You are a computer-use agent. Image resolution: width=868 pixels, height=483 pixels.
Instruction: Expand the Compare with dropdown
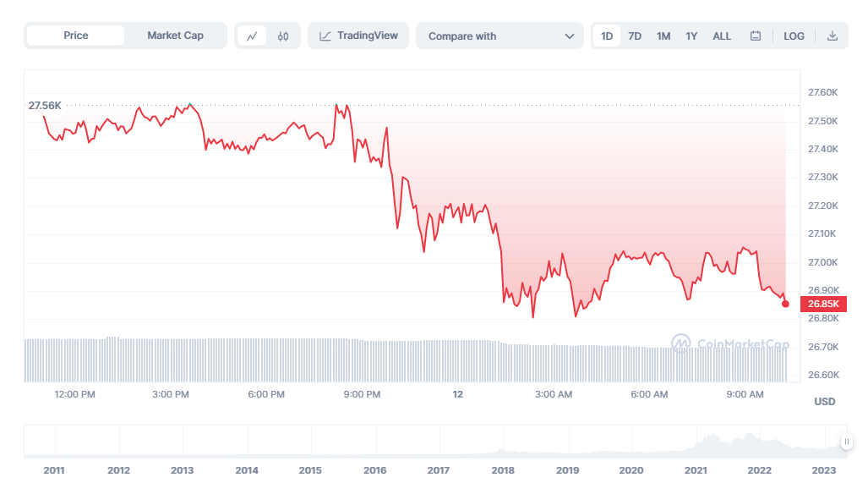tap(499, 36)
